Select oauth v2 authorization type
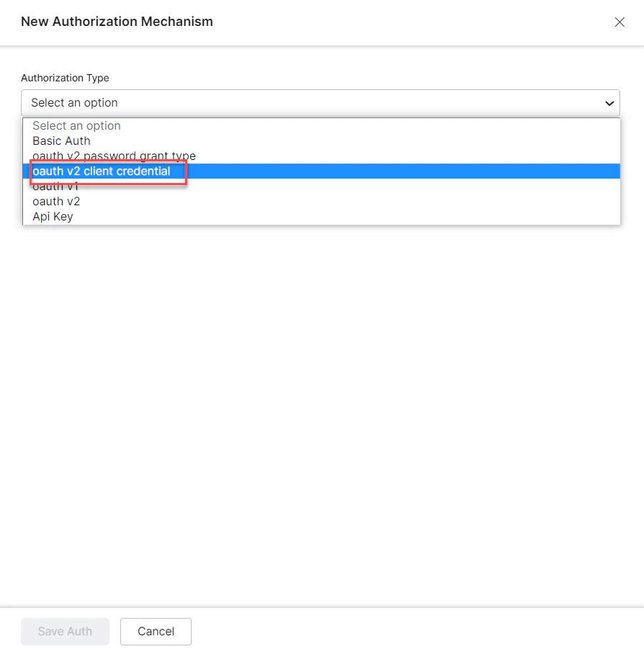The image size is (644, 649). [x=55, y=201]
